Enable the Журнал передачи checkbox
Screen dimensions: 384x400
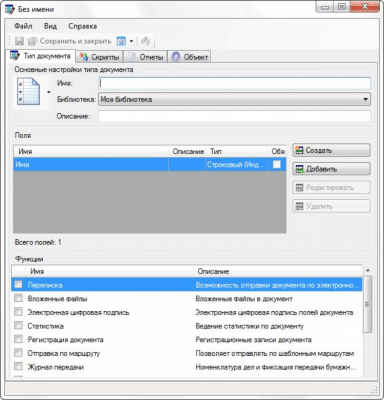tap(18, 366)
